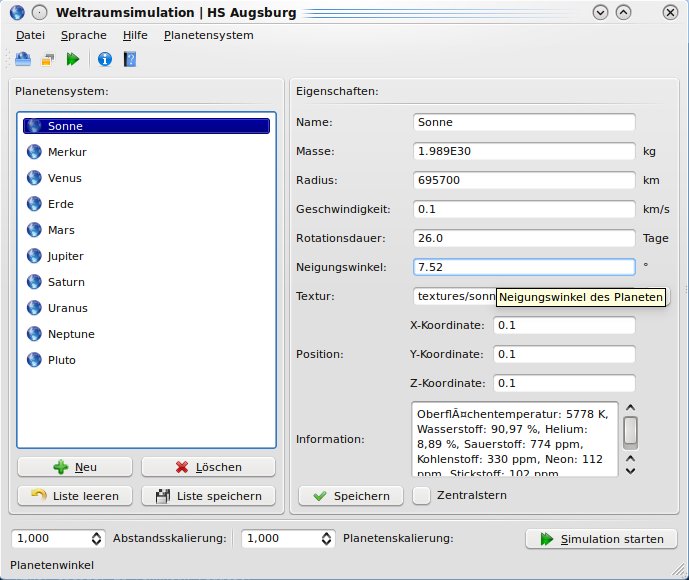Click the Liste speichern button
This screenshot has width=689, height=580.
[x=208, y=496]
